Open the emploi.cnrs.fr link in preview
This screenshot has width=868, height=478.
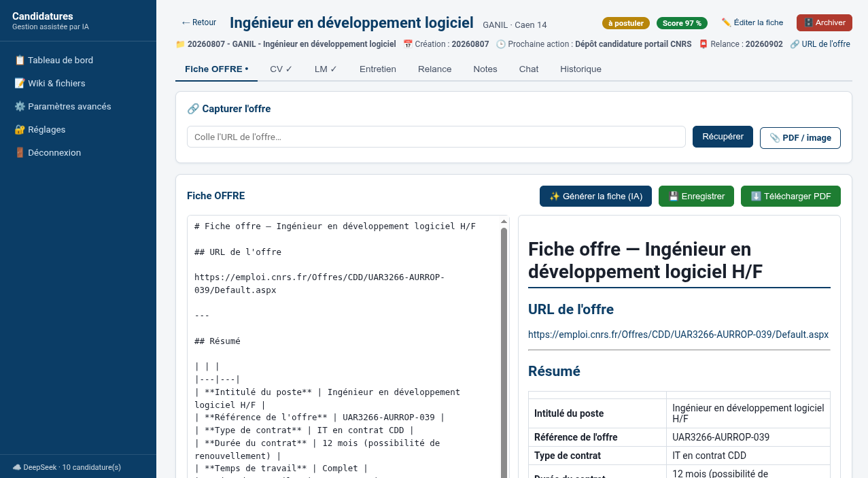(x=678, y=335)
